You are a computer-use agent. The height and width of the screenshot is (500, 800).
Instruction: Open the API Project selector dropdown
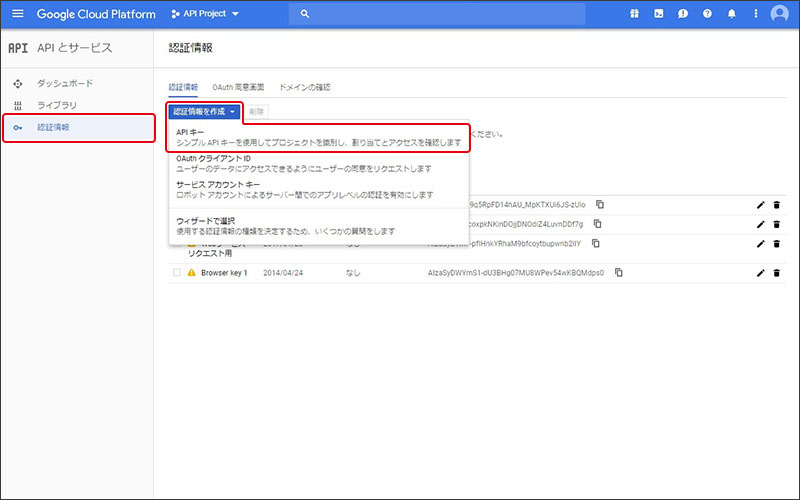[205, 14]
